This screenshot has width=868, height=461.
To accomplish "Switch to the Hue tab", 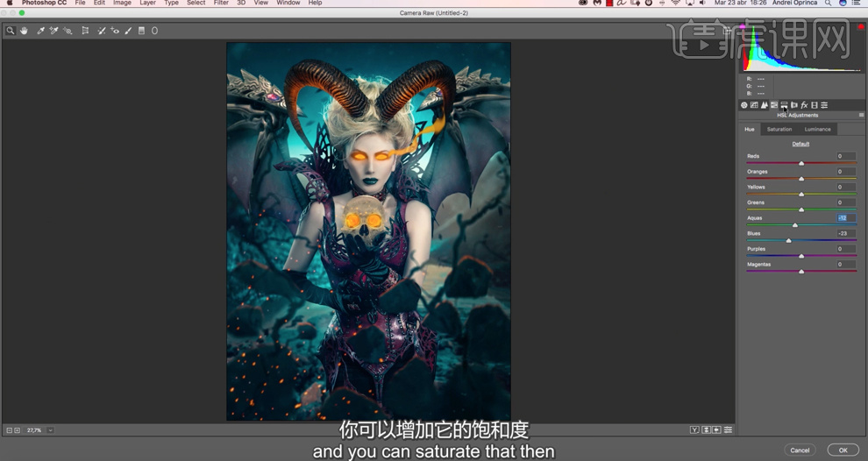I will (750, 129).
